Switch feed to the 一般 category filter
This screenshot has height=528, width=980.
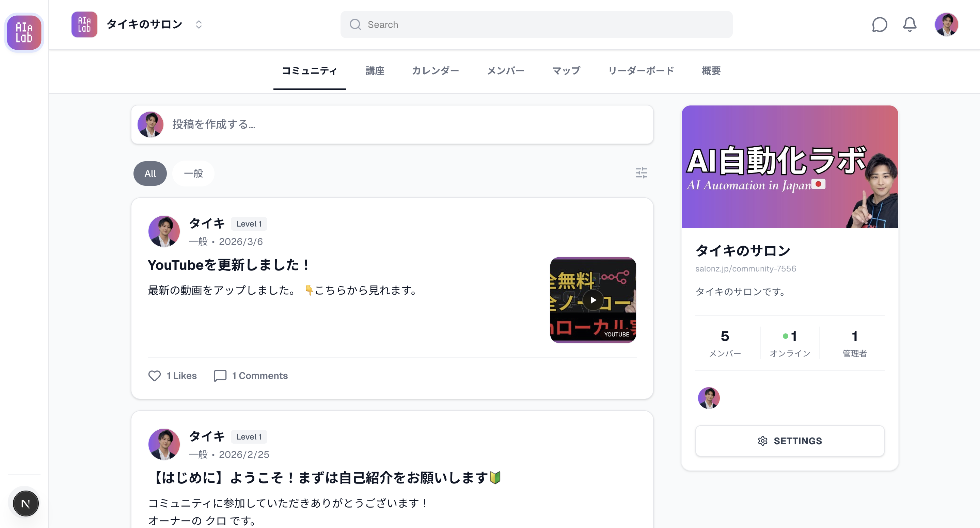[x=193, y=174]
